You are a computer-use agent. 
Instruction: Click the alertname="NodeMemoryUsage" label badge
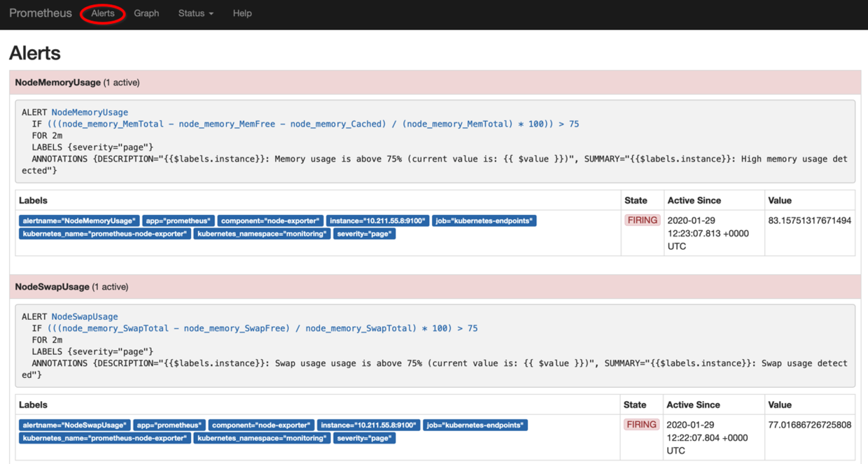click(x=79, y=221)
